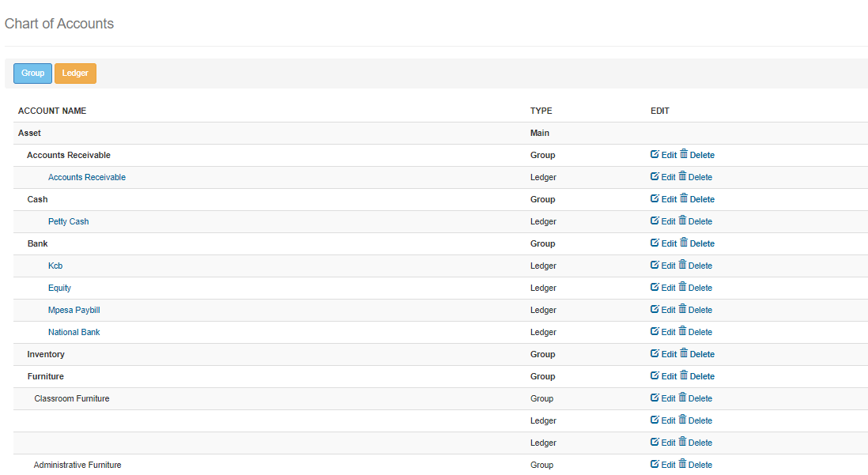Click the edit icon for Equity ledger
This screenshot has height=475, width=868.
coord(655,287)
